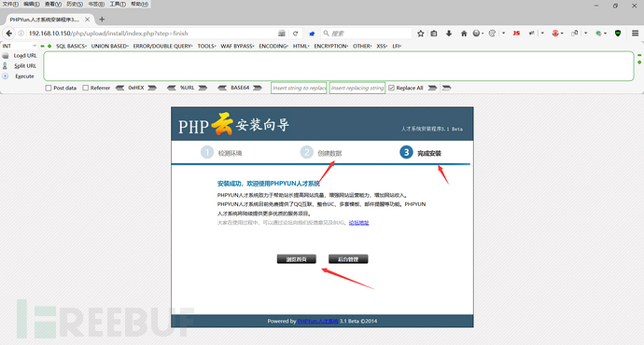Expand the UNION BASED menu

(109, 46)
